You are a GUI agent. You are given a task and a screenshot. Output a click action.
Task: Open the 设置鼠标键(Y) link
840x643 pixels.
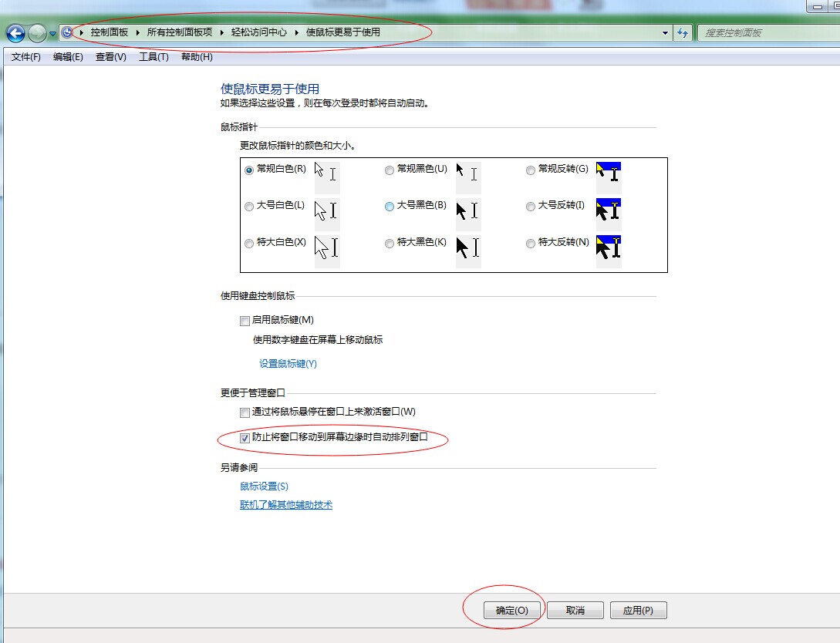[x=288, y=364]
